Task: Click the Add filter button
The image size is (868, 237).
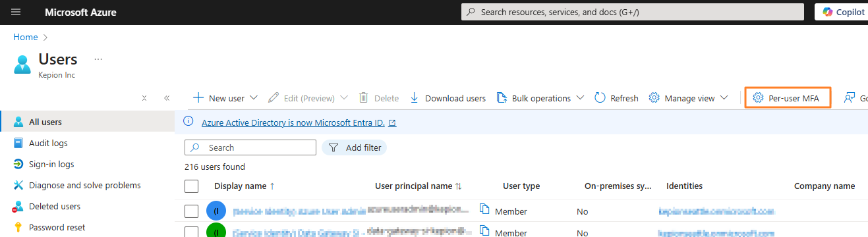Action: coord(355,147)
